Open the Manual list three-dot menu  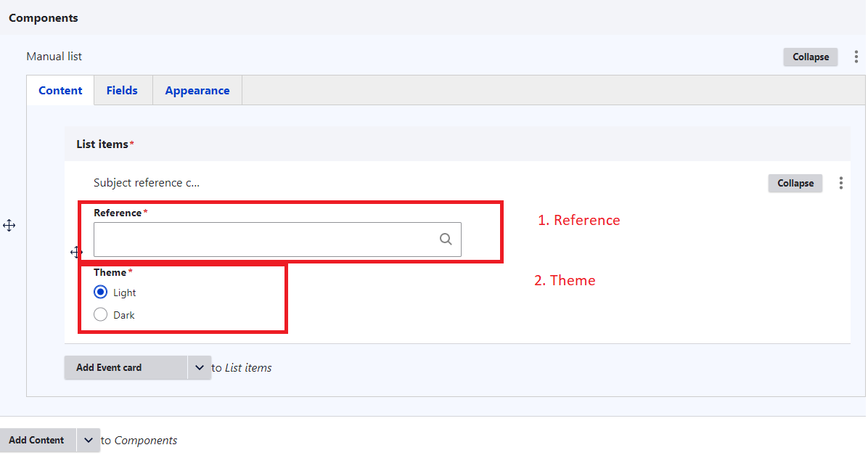click(x=856, y=57)
